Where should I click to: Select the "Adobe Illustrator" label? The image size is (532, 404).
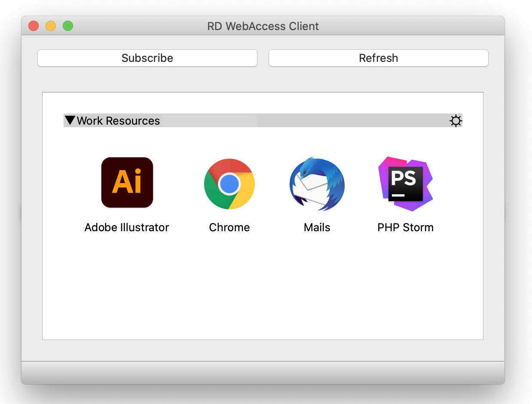pos(127,227)
